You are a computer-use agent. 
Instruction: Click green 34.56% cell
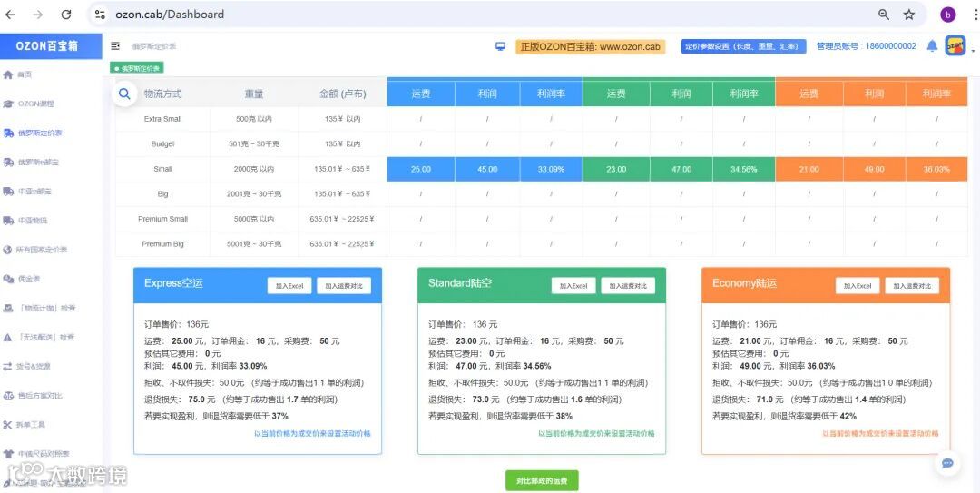(744, 169)
